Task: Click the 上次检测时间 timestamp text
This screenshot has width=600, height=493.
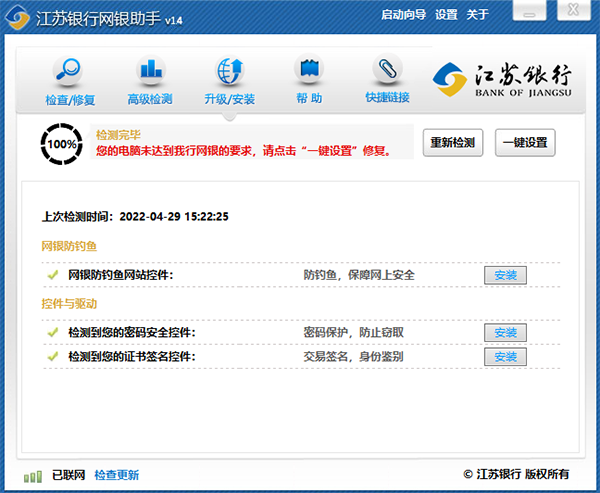Action: pos(135,217)
